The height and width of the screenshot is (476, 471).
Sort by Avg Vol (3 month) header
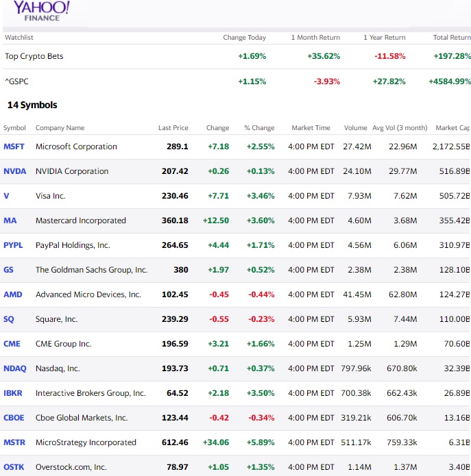(x=400, y=128)
